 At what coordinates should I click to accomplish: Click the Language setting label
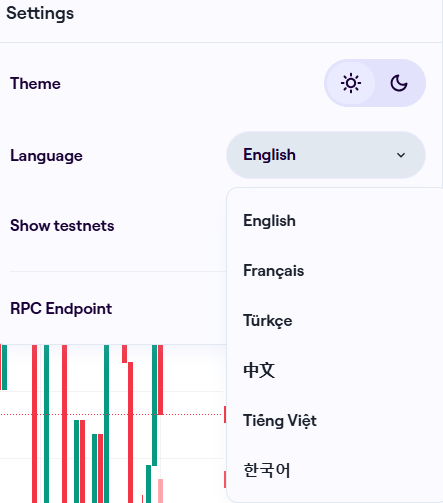46,156
